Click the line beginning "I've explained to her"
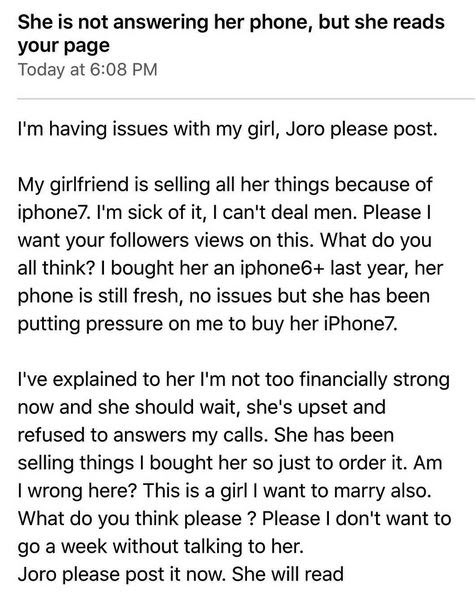 pos(234,379)
